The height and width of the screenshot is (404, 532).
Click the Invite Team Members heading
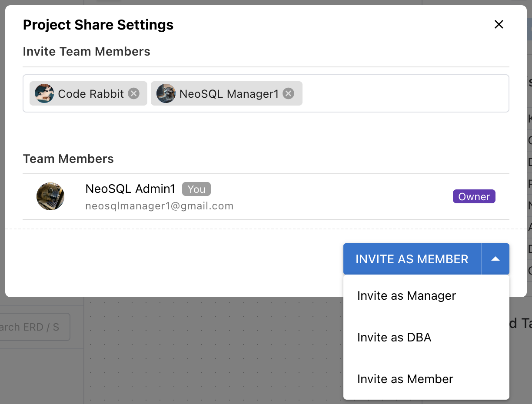point(86,51)
